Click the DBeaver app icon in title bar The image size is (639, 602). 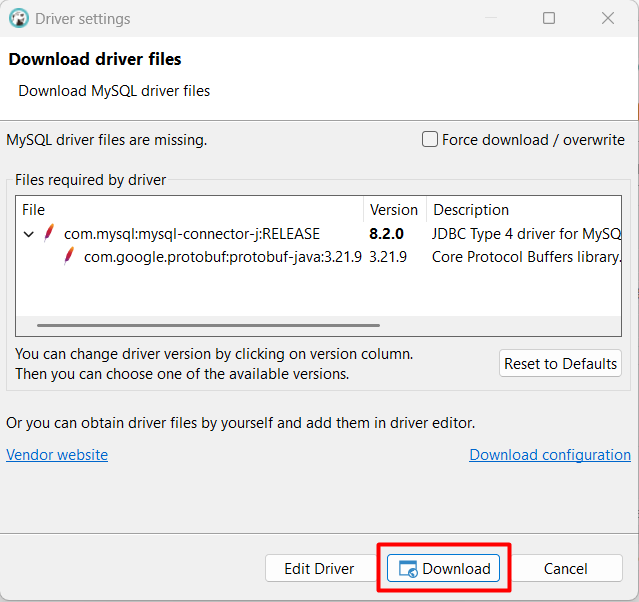(18, 18)
